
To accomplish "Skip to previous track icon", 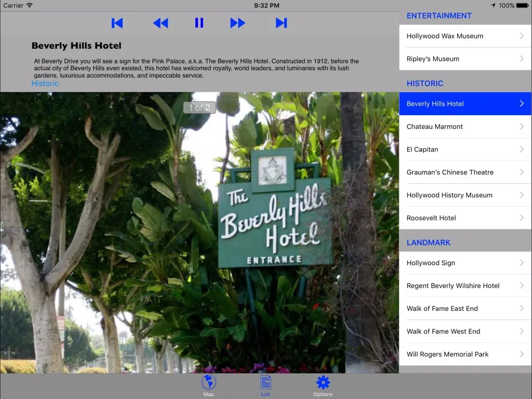I will click(117, 23).
